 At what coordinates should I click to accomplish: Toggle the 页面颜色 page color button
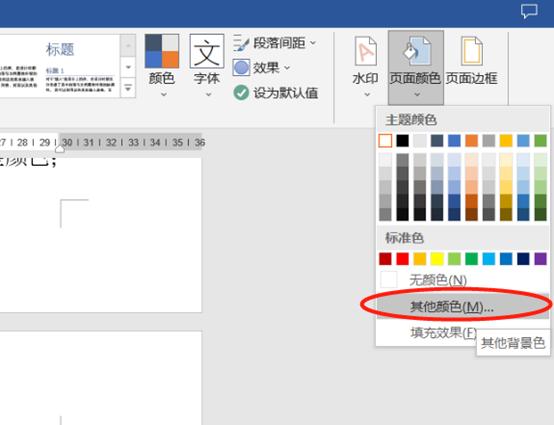[416, 67]
